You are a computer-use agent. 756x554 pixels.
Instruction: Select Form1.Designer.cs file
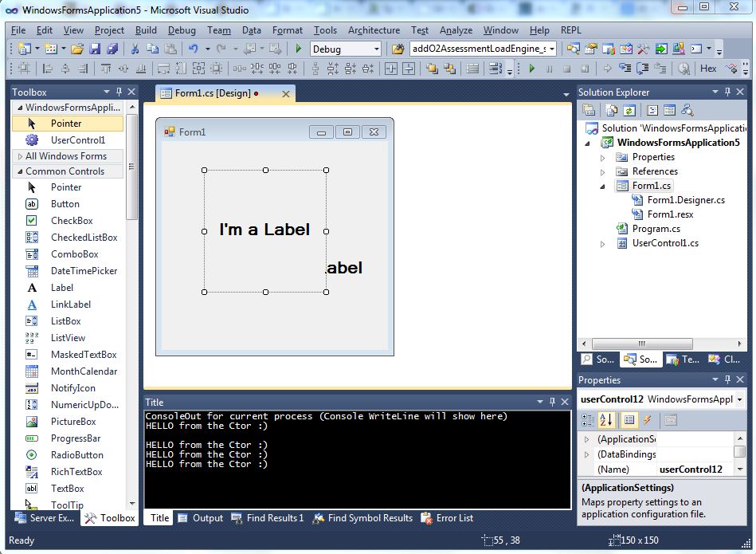point(686,200)
